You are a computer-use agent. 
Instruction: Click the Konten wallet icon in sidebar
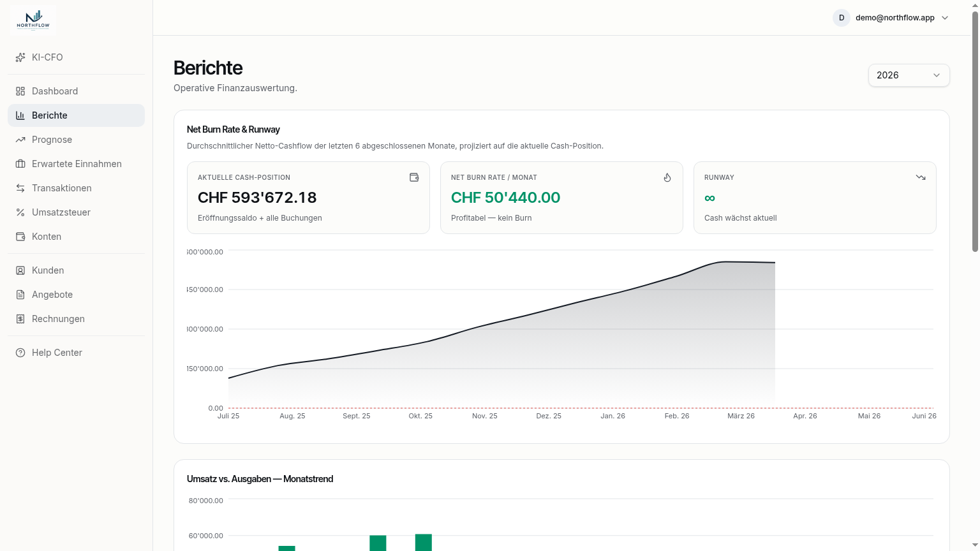pos(20,237)
